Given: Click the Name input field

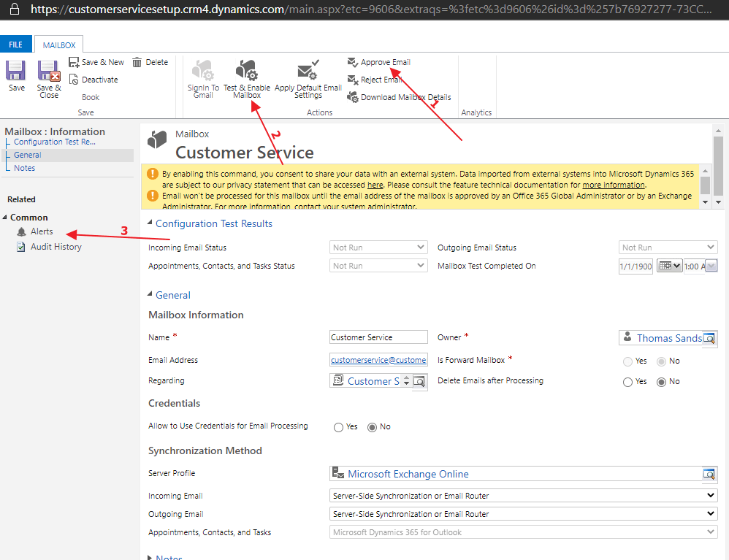Looking at the screenshot, I should pyautogui.click(x=378, y=337).
